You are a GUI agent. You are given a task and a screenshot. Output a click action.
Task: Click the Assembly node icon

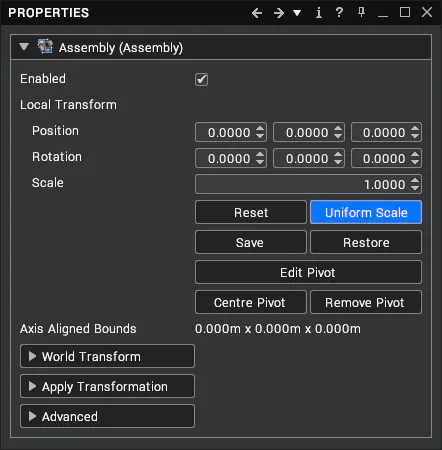pyautogui.click(x=45, y=47)
